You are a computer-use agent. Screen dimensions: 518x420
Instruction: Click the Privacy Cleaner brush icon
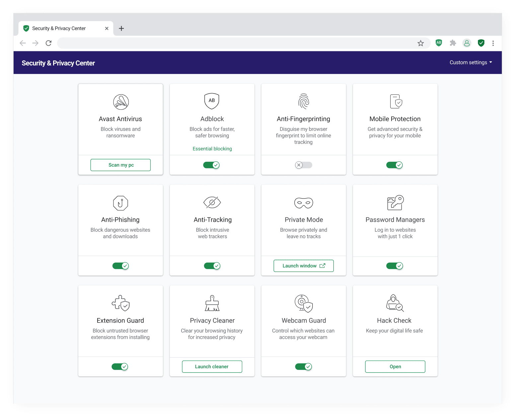tap(212, 303)
